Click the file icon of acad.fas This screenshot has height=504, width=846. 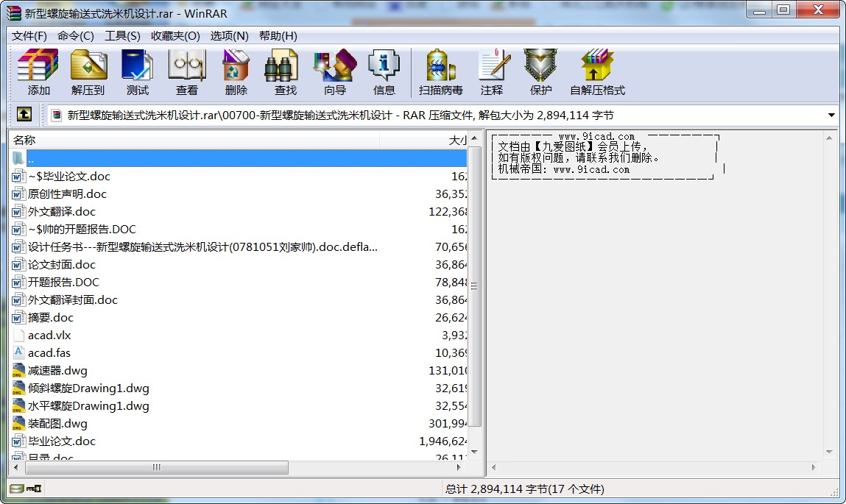(18, 353)
